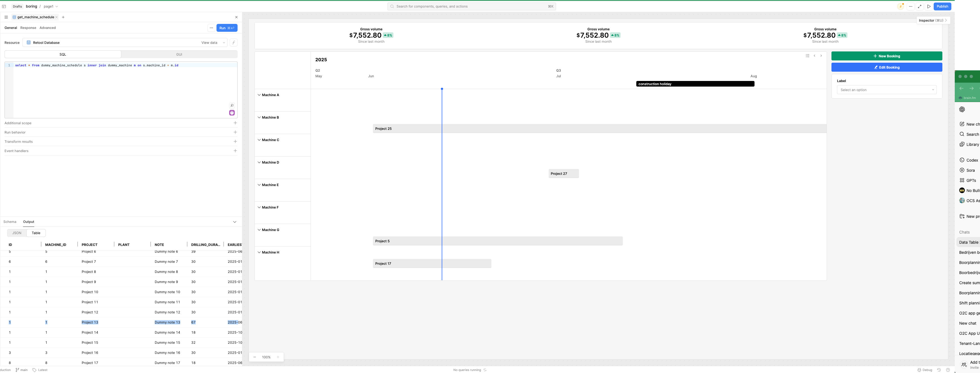Click the comment icon in SQL editor

click(x=232, y=105)
